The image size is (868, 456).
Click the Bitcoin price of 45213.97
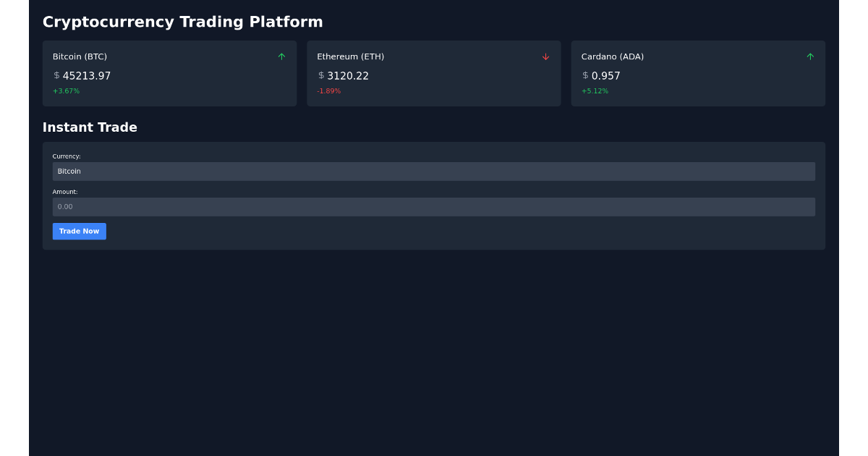pyautogui.click(x=87, y=75)
